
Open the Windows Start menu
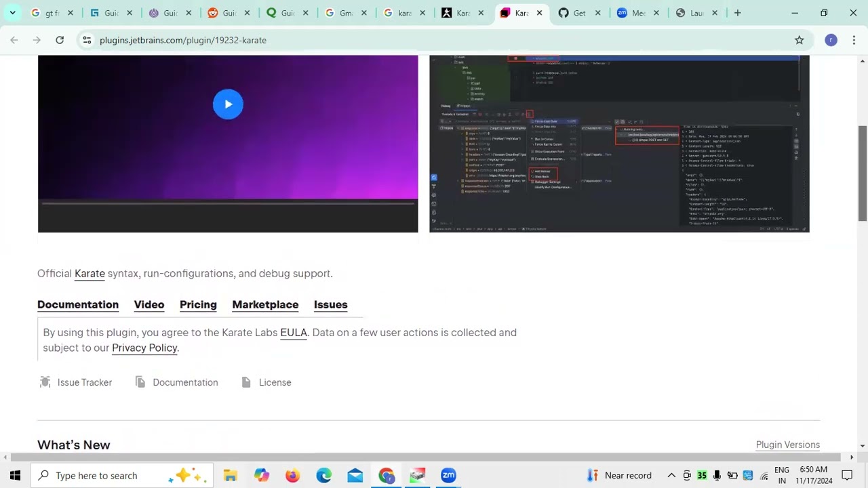click(x=15, y=475)
